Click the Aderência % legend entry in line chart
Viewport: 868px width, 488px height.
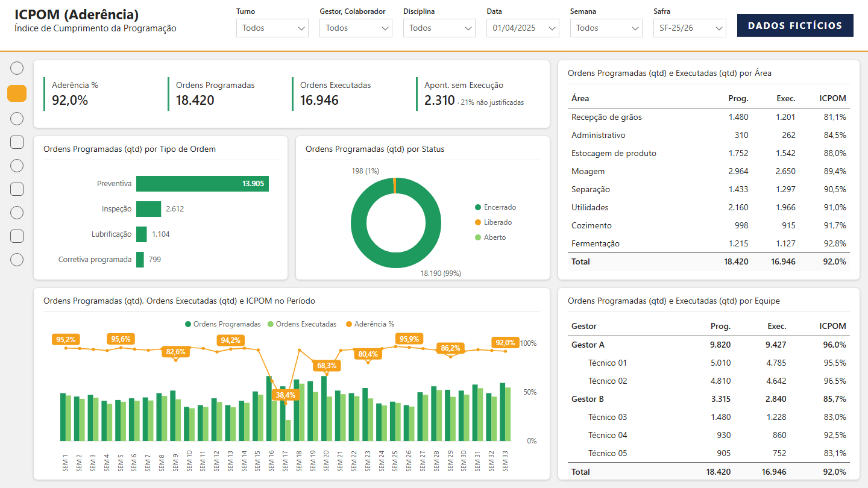(x=370, y=324)
